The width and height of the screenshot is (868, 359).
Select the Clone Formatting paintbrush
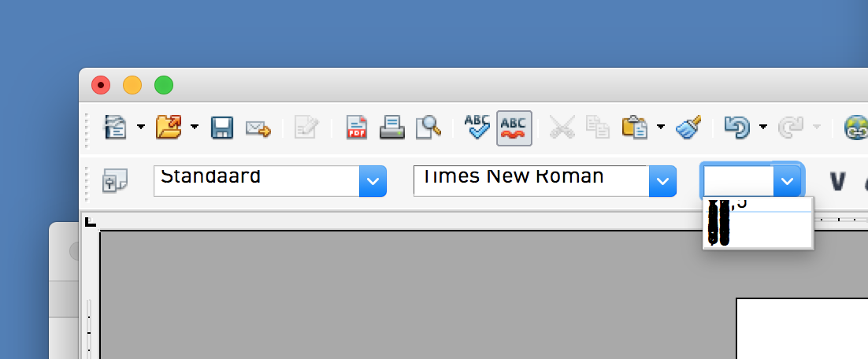pos(688,127)
